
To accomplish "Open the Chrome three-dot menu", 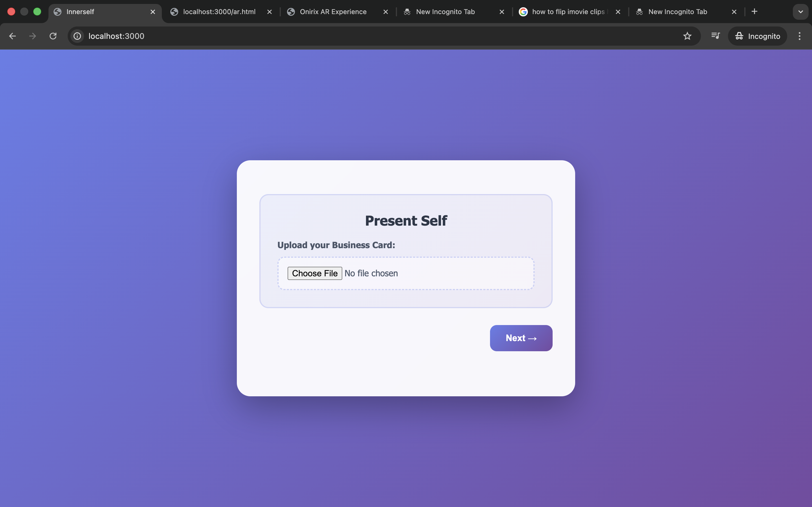I will coord(800,36).
